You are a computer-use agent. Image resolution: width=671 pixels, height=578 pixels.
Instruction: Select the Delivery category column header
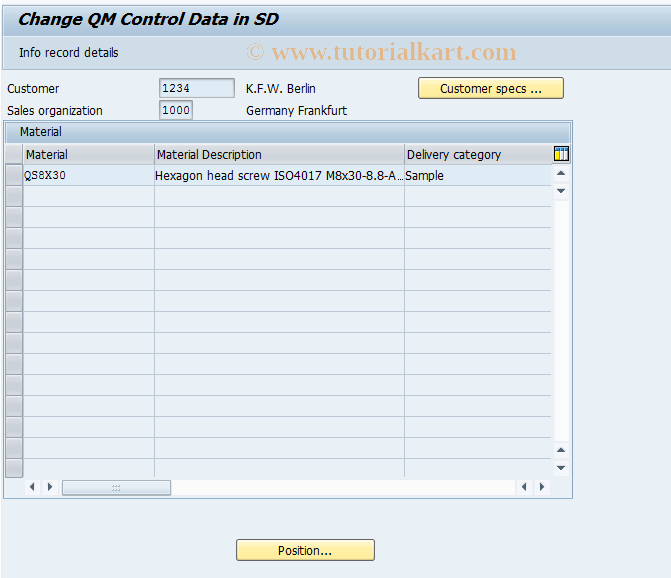[478, 154]
